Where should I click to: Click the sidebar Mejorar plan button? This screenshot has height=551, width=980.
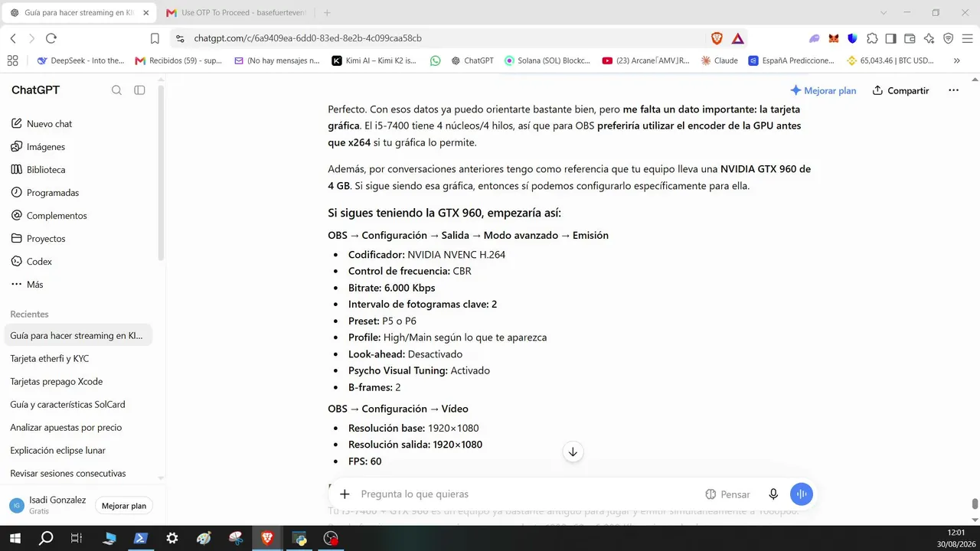[x=124, y=506]
